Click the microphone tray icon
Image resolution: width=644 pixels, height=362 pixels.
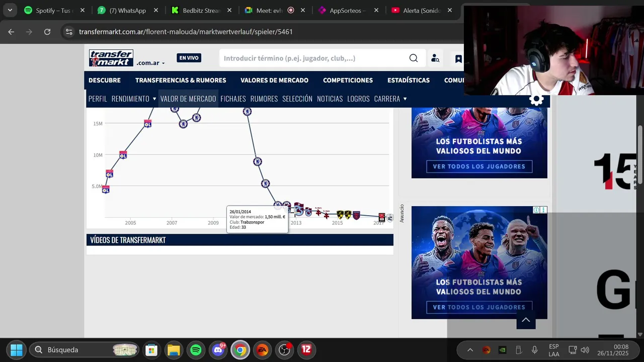[535, 350]
